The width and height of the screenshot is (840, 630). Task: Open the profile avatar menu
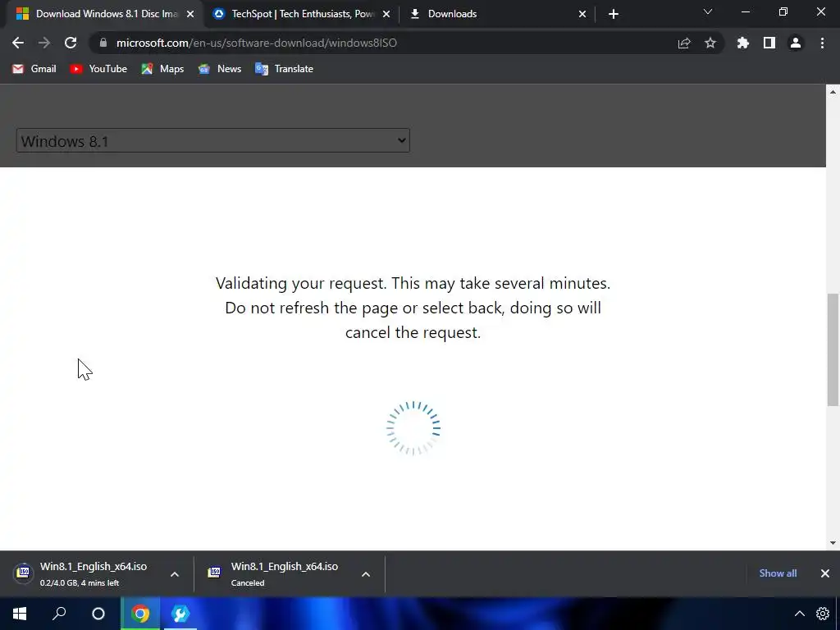click(796, 43)
